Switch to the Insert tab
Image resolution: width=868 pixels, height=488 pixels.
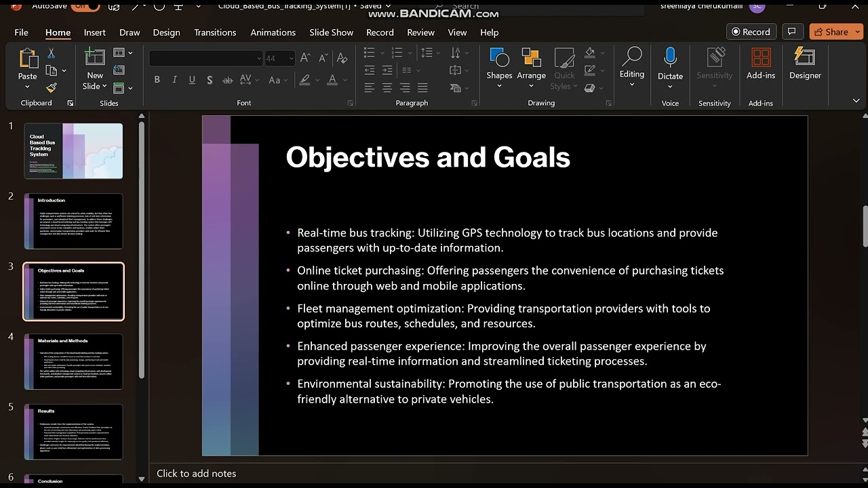tap(94, 32)
